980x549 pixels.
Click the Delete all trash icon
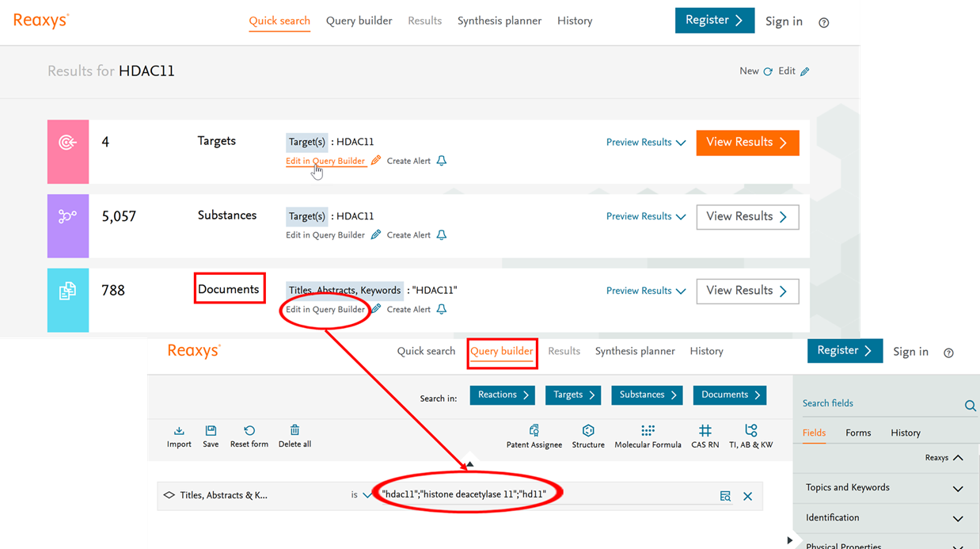[294, 431]
